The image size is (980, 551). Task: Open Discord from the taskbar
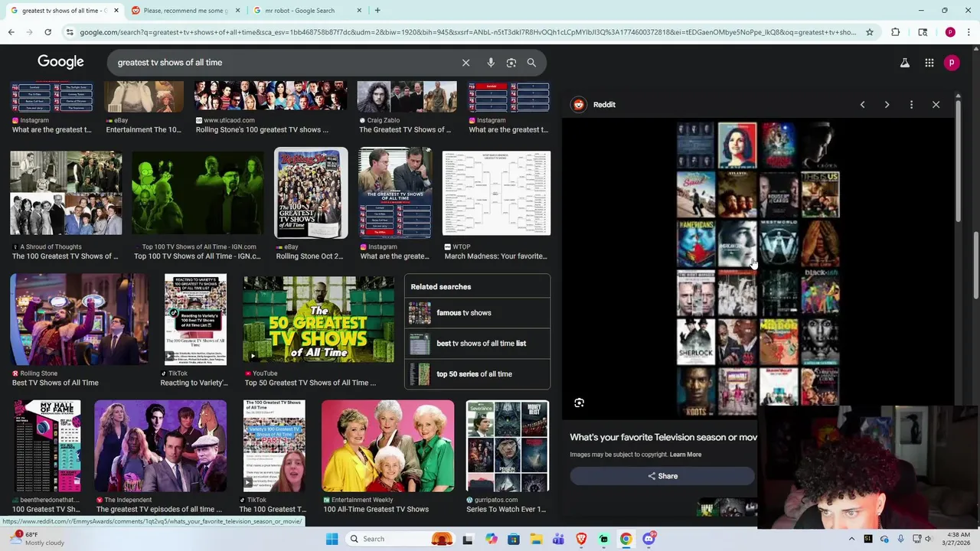click(648, 539)
